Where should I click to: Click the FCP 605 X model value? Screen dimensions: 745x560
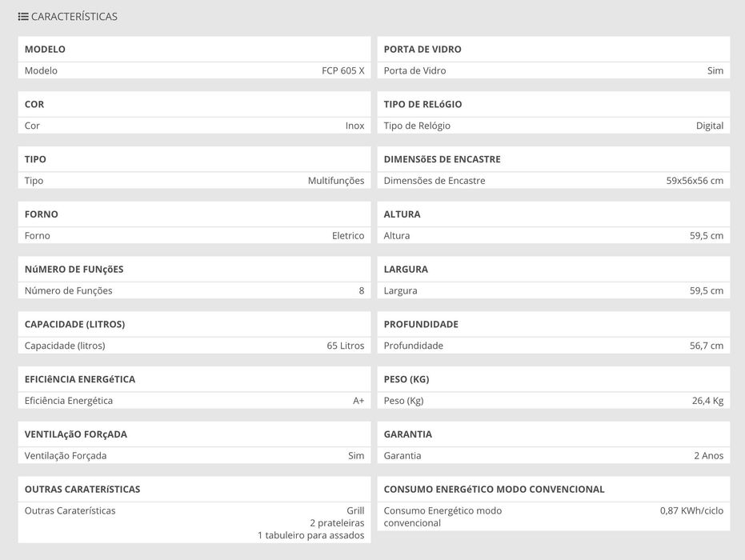(x=342, y=70)
